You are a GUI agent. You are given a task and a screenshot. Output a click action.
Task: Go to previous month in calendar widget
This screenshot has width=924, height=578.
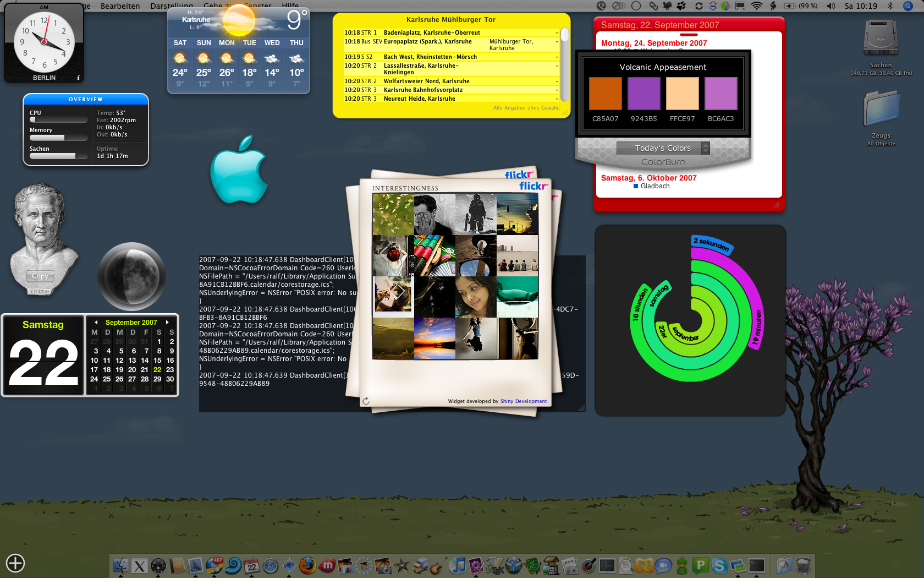96,323
